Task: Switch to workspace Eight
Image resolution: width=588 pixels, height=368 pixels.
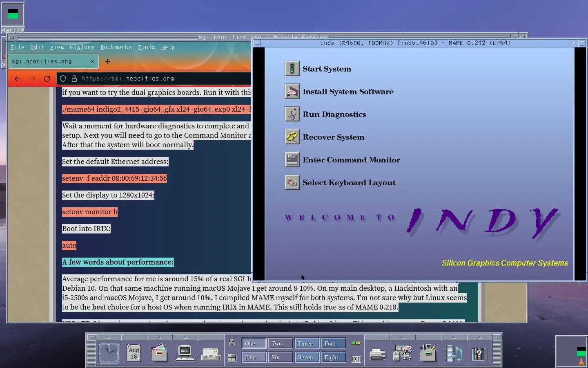Action: (x=334, y=357)
